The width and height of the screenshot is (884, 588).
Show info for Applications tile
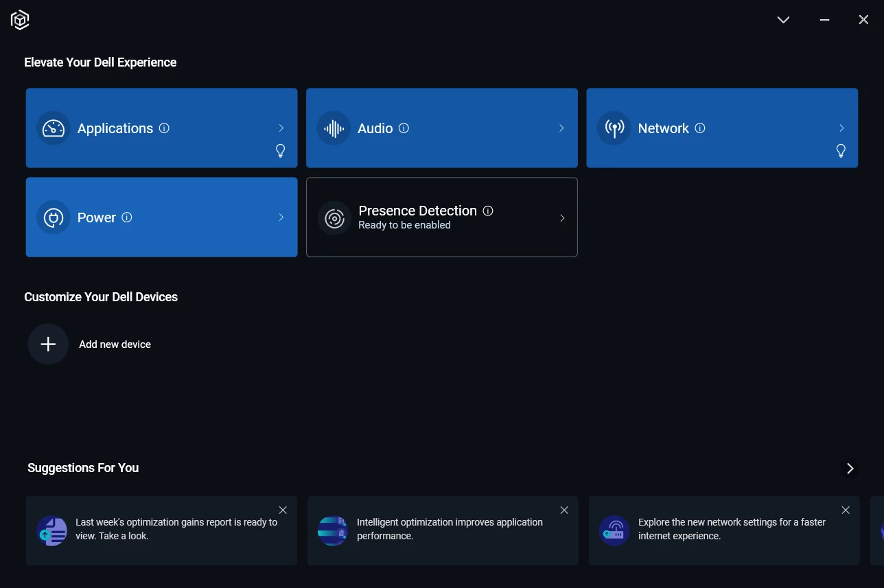click(164, 128)
